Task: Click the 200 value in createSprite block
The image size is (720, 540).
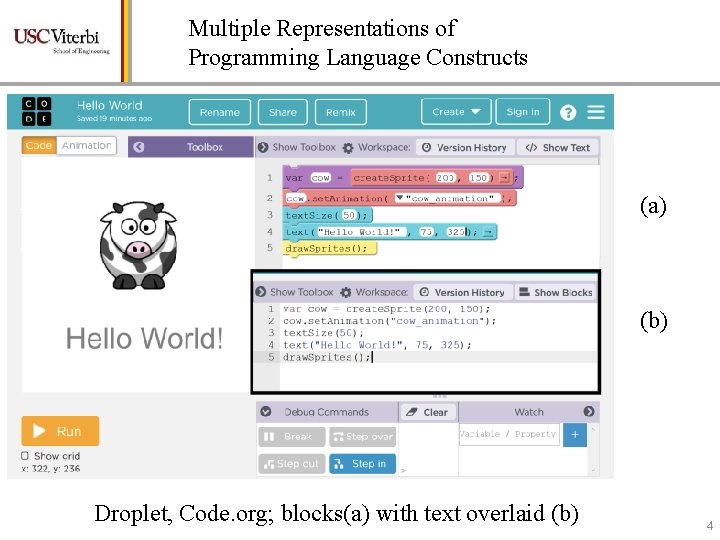Action: click(x=445, y=178)
